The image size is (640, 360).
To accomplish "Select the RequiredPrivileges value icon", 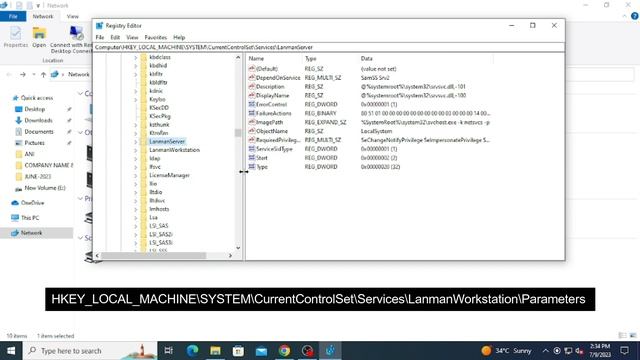I will [x=252, y=140].
